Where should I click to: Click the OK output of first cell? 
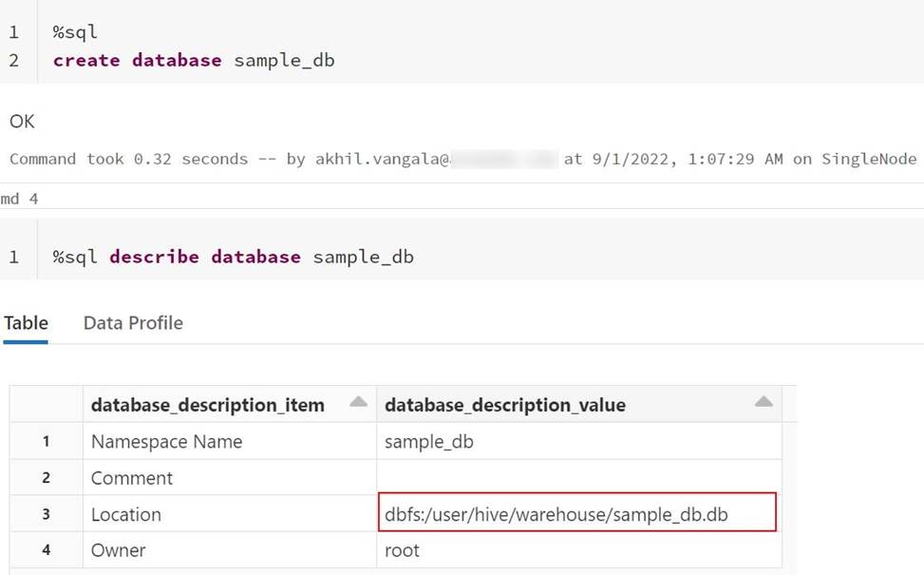tap(23, 122)
